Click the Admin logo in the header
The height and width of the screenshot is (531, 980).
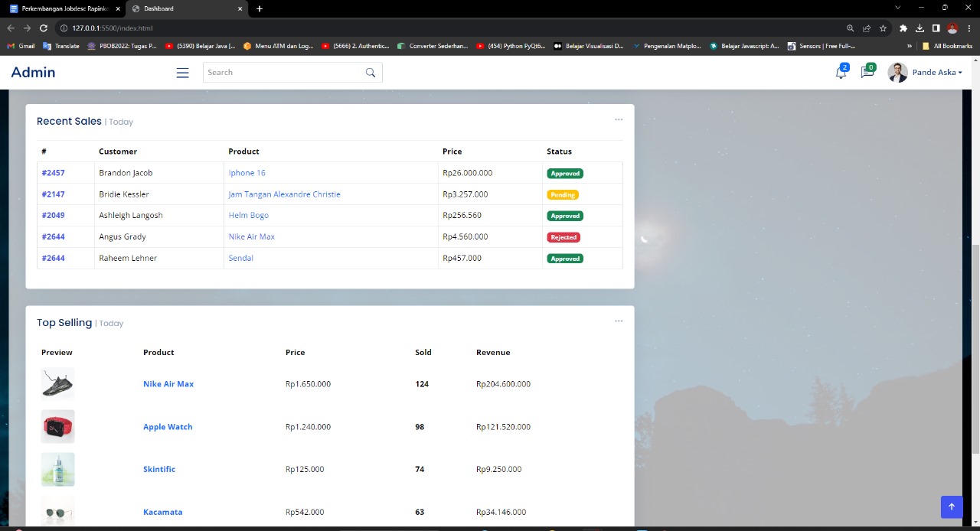[x=33, y=72]
